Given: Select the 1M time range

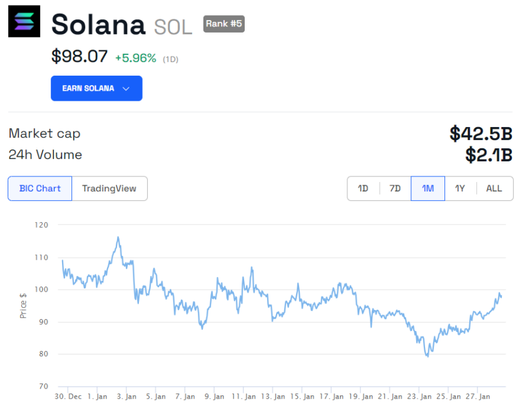Looking at the screenshot, I should pos(427,188).
